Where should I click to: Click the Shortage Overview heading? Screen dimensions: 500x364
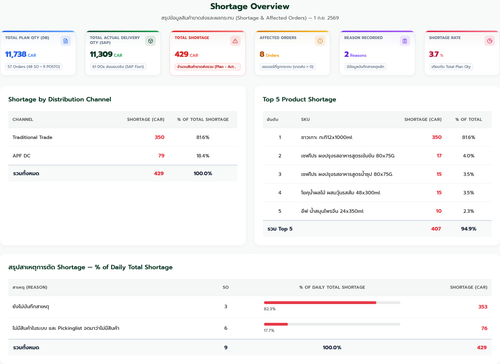(x=250, y=6)
